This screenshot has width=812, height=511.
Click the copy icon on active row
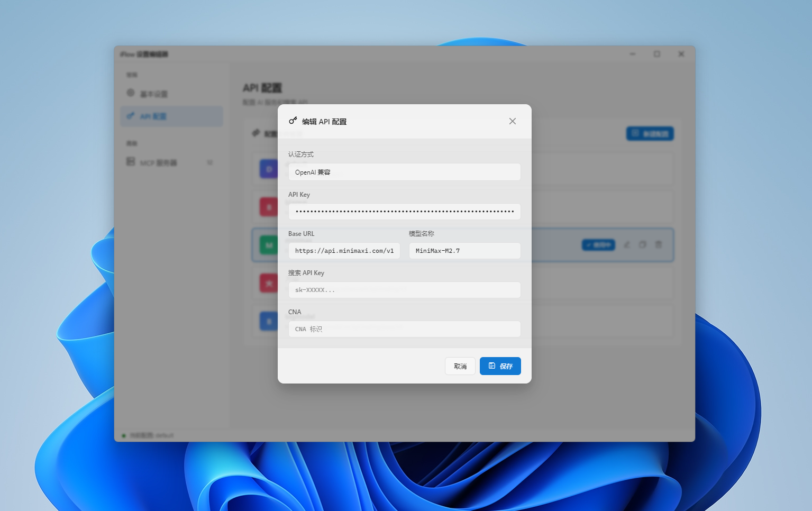pos(642,245)
